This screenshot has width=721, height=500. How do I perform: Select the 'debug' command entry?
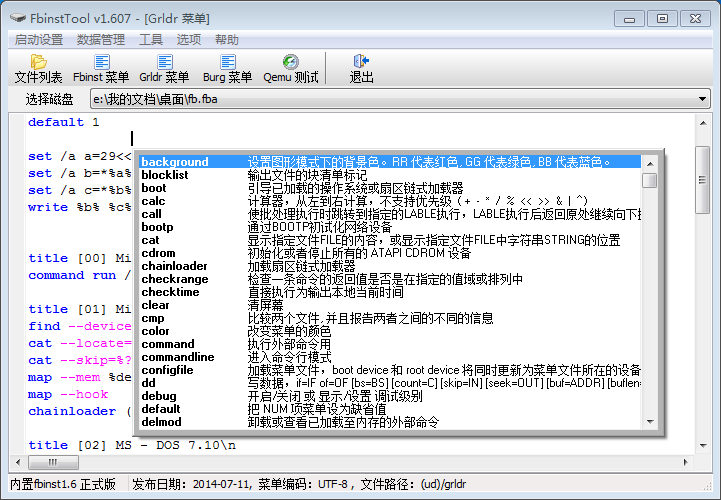tap(390, 396)
